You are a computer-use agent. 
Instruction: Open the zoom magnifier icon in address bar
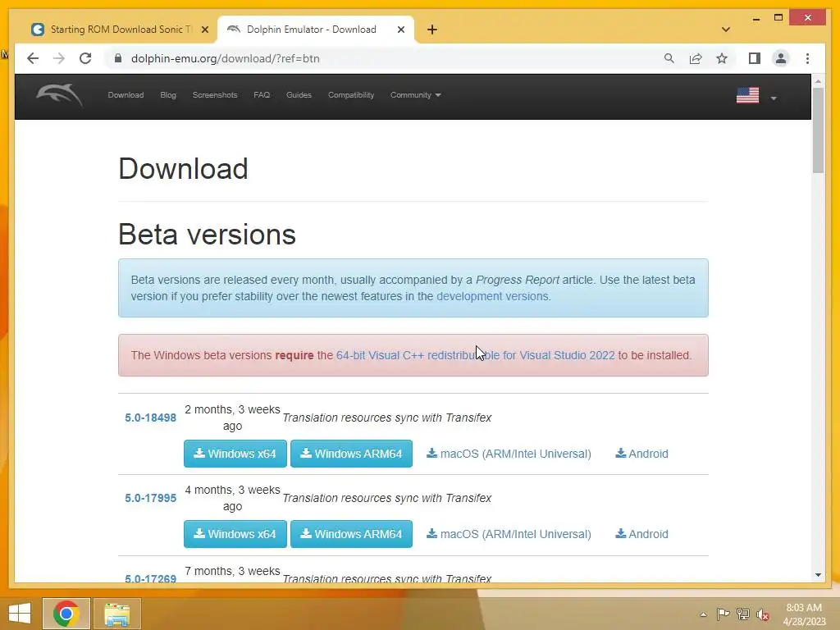(669, 58)
